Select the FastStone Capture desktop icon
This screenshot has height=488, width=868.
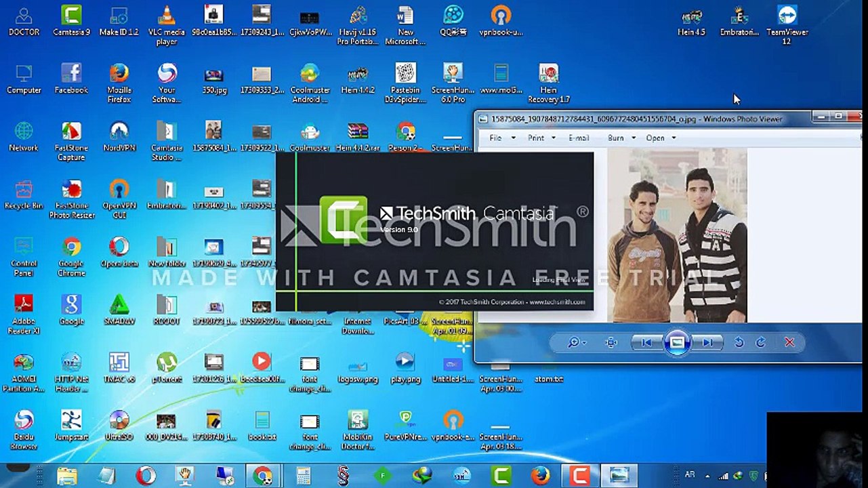pos(71,141)
